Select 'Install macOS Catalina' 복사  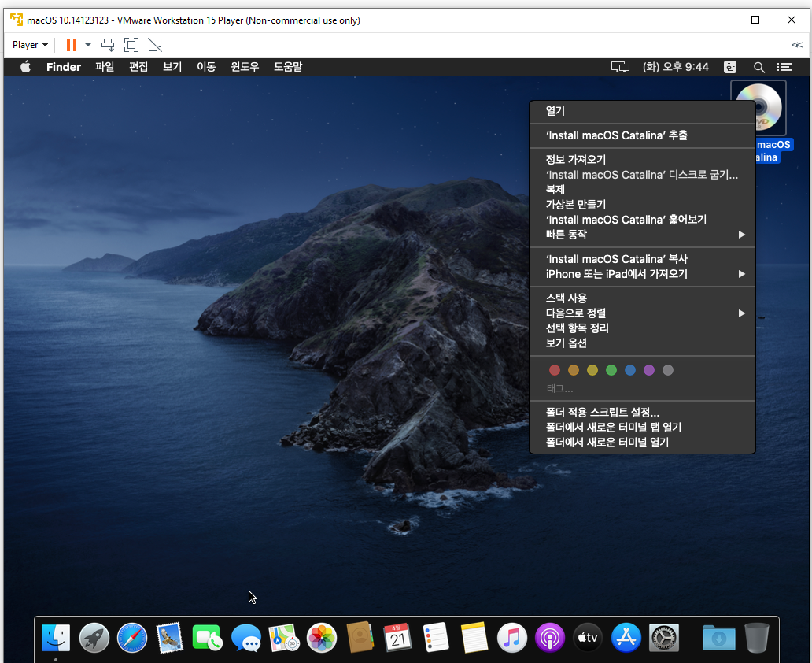pyautogui.click(x=642, y=259)
